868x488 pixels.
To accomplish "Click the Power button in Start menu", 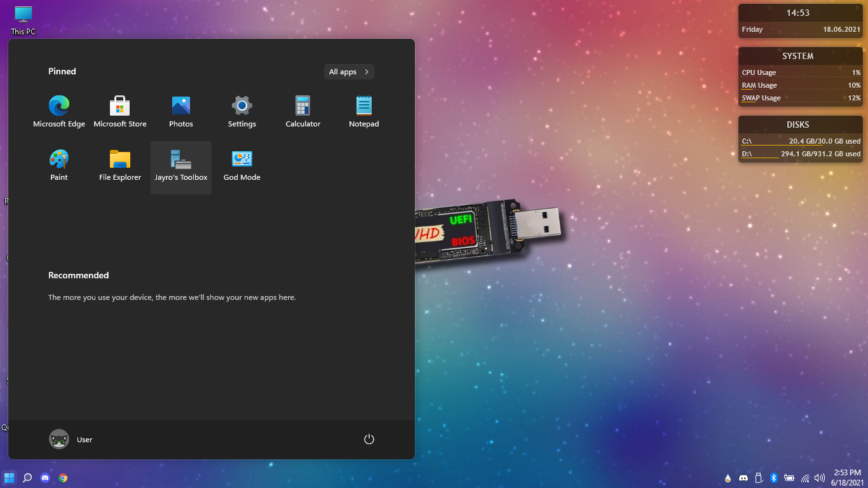I will [369, 439].
